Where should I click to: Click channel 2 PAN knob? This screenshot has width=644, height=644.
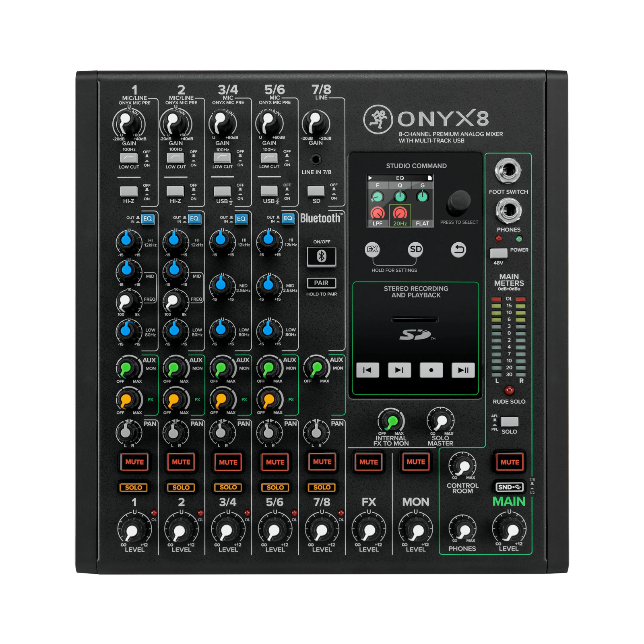(174, 432)
